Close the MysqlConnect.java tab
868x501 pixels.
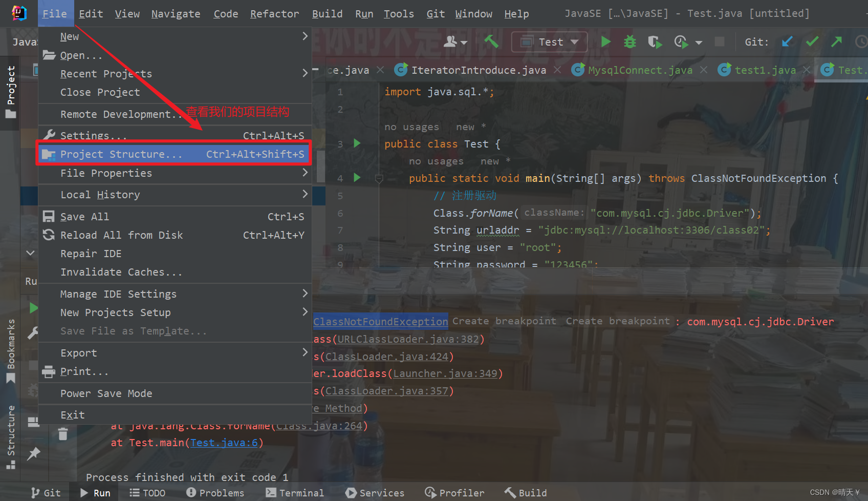[x=704, y=70]
